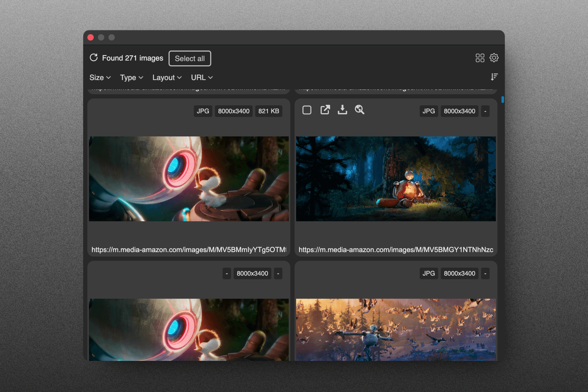
Task: Open forest robot image in new tab icon
Action: point(325,110)
